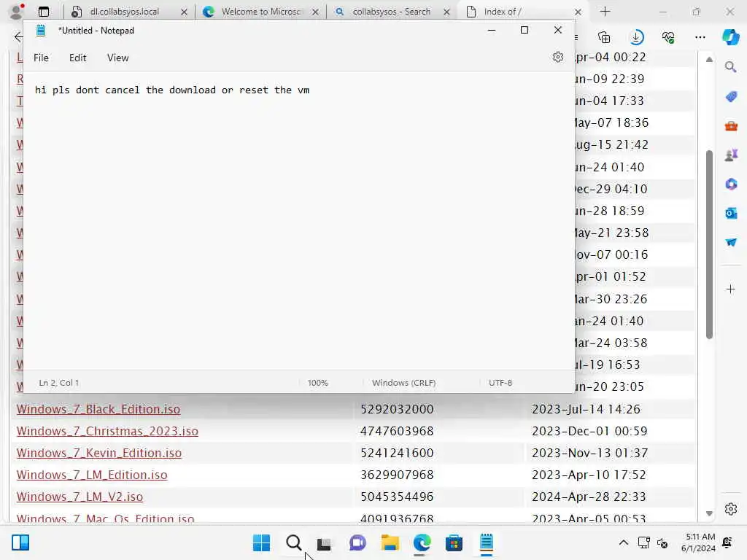
Task: Download Windows_7_Kevin_Edition.iso link
Action: pyautogui.click(x=99, y=453)
